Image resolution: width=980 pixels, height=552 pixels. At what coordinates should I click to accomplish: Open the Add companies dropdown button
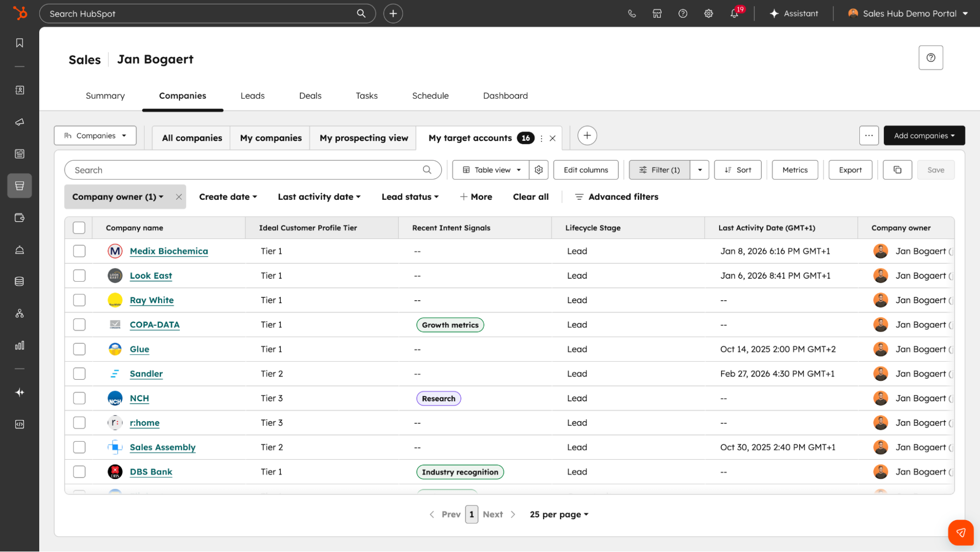click(x=924, y=136)
